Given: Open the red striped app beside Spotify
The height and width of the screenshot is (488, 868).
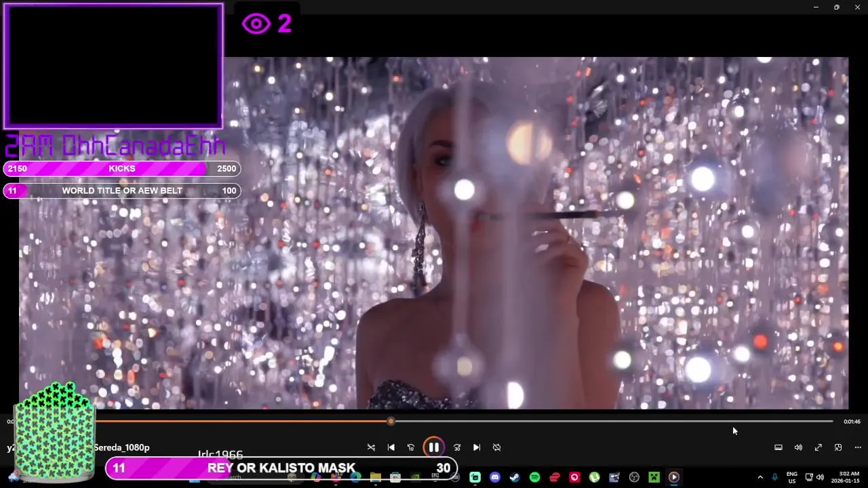Looking at the screenshot, I should [555, 477].
